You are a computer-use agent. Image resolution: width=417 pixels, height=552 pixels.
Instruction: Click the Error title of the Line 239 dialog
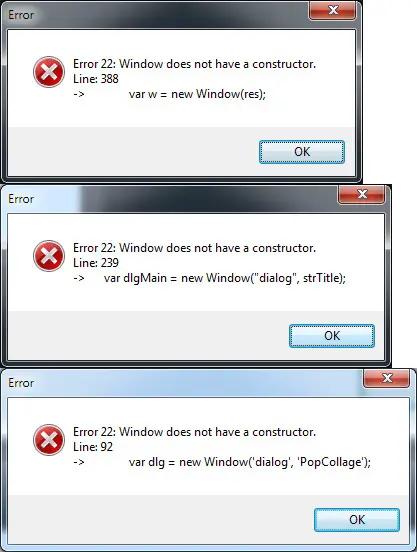[x=21, y=199]
